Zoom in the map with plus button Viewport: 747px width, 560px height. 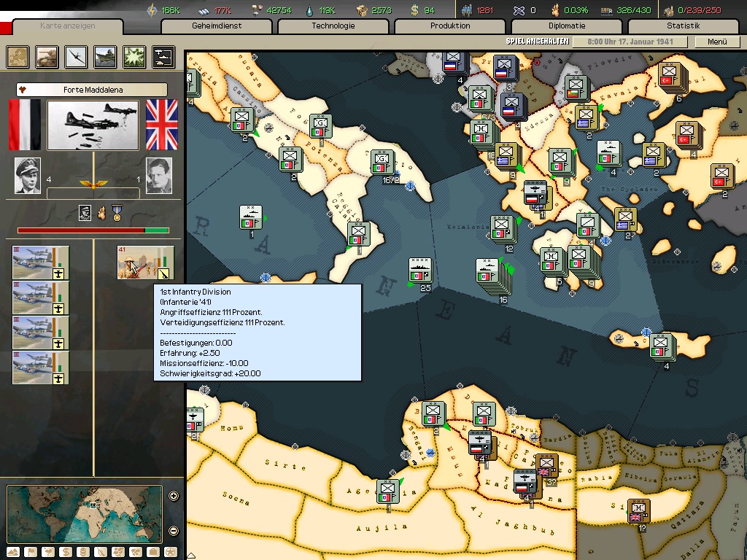[174, 496]
